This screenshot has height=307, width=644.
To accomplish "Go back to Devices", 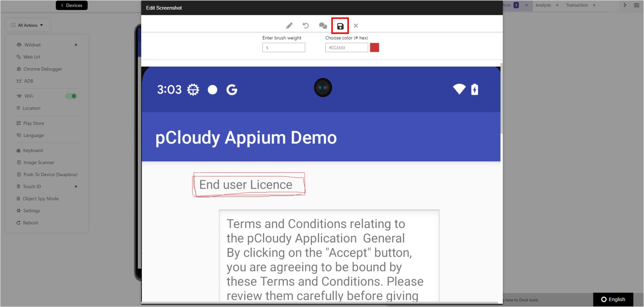I will pos(72,5).
